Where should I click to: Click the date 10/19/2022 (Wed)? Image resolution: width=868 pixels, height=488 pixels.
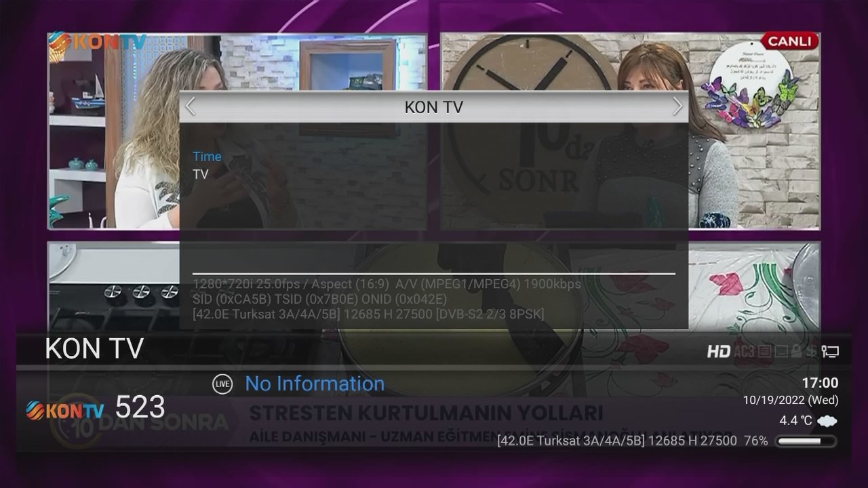[x=791, y=401]
